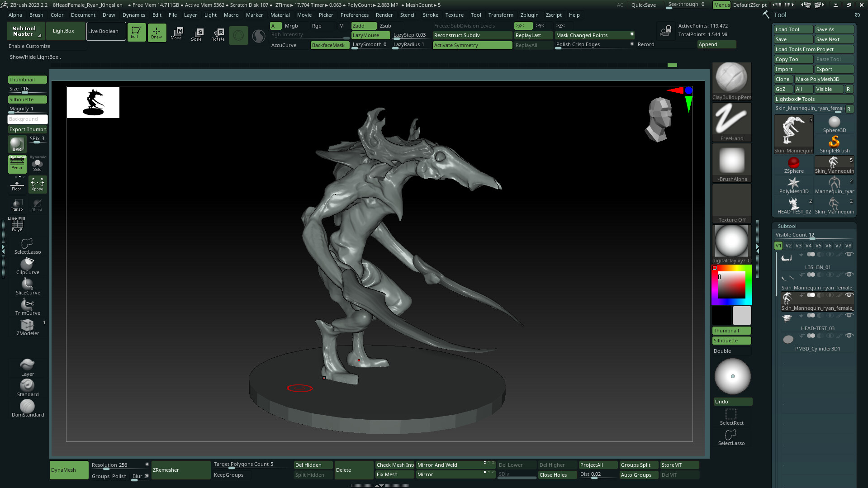Click the BPR render icon
868x488 pixels.
17,144
